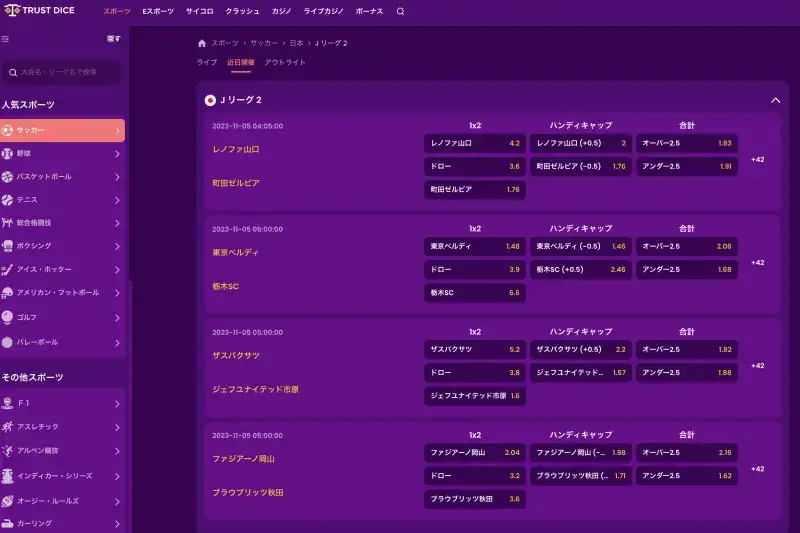Hide the sidebar with 隠す button
800x533 pixels.
pos(114,39)
